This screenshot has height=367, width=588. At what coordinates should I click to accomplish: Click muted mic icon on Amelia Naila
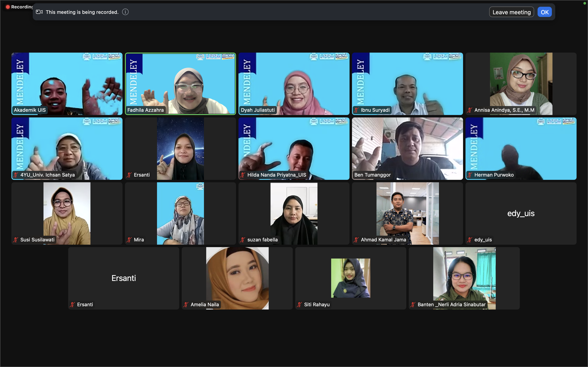(x=186, y=304)
